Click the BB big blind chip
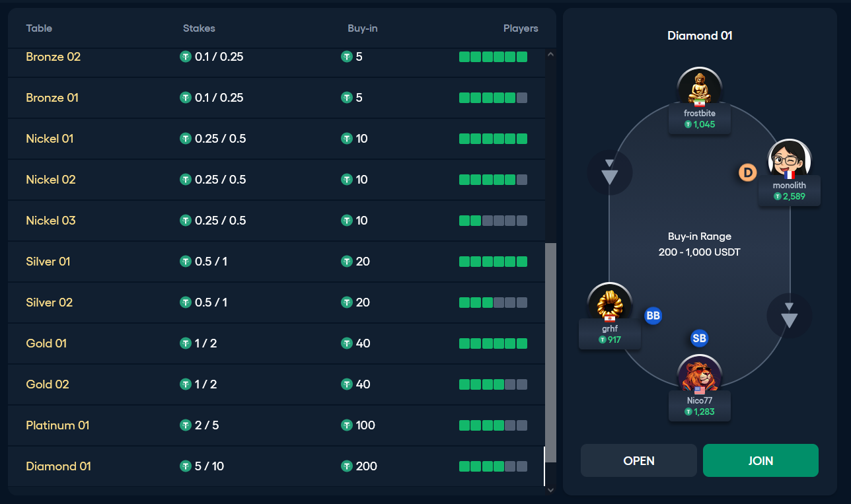This screenshot has height=504, width=851. 653,316
